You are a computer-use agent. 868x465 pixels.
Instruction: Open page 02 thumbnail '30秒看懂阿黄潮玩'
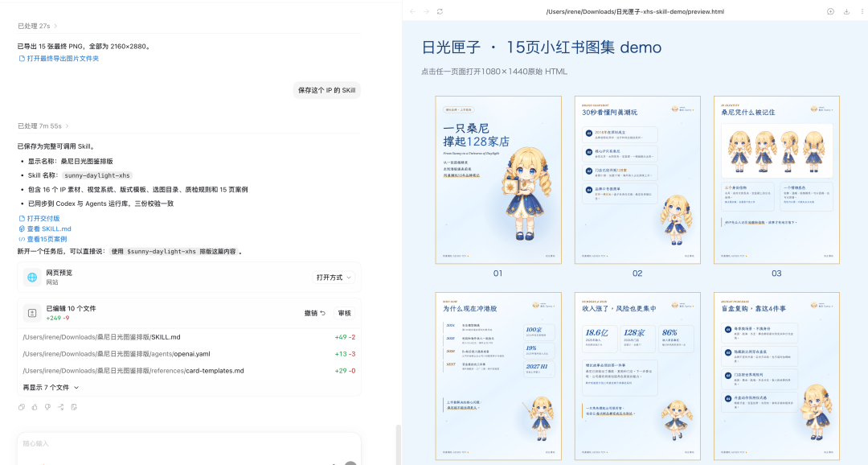[x=637, y=179]
